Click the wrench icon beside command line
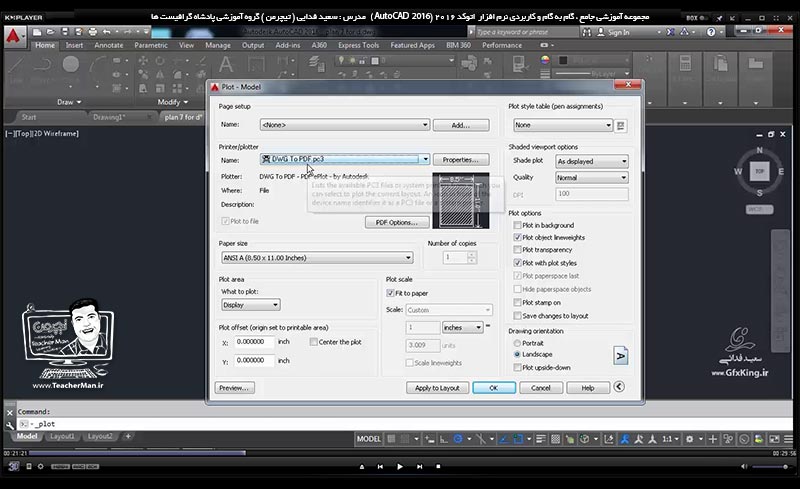800x489 pixels. pos(10,425)
